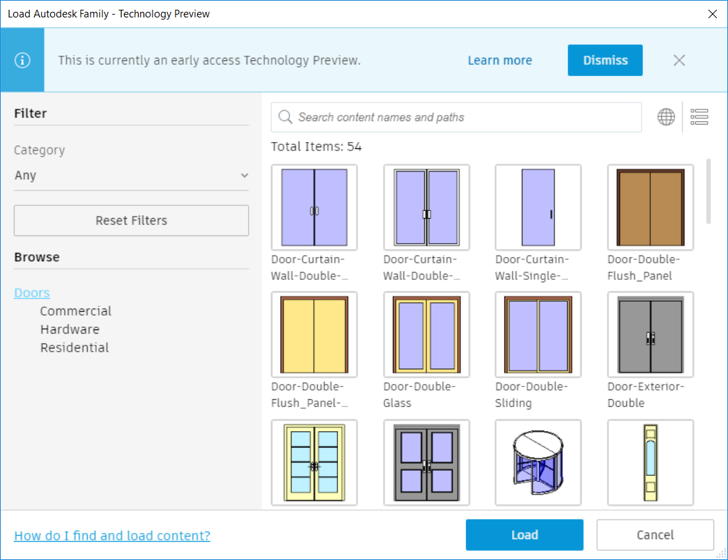Click the content thumbnails scrollbar
The height and width of the screenshot is (560, 728).
708,192
